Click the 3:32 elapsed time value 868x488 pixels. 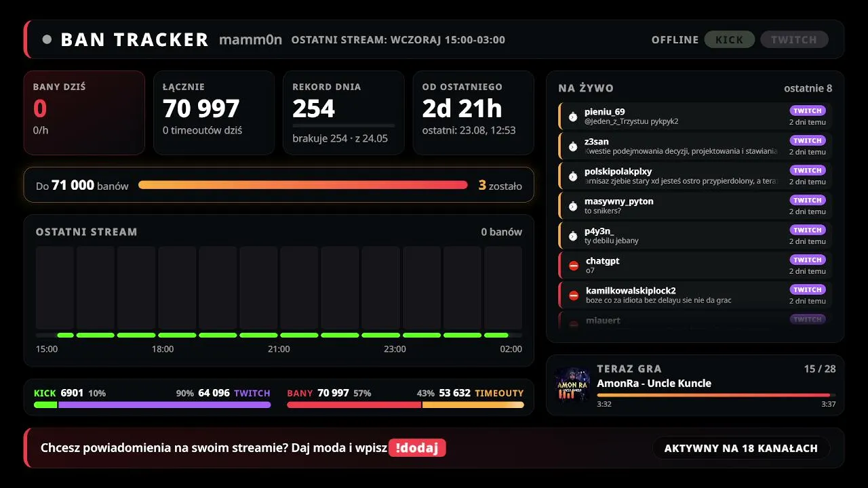click(x=604, y=404)
